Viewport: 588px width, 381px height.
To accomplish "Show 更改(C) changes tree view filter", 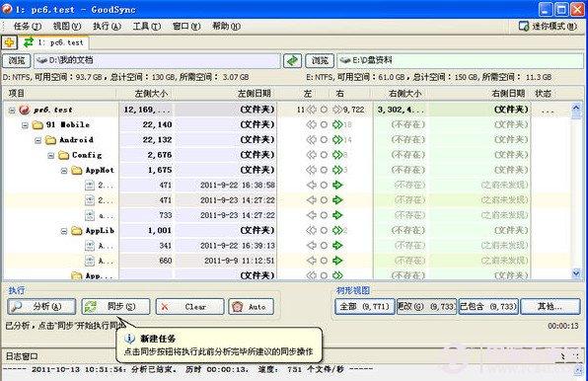I will (426, 306).
